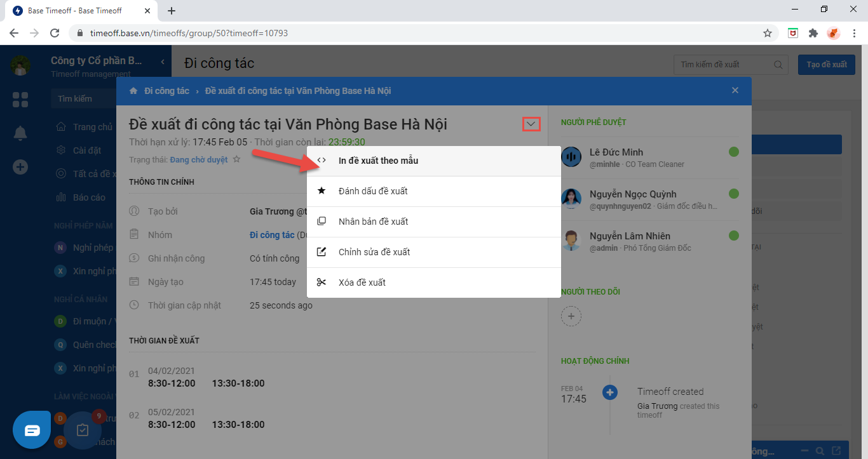
Task: Open Lê Đức Minh approver avatar
Action: point(571,157)
